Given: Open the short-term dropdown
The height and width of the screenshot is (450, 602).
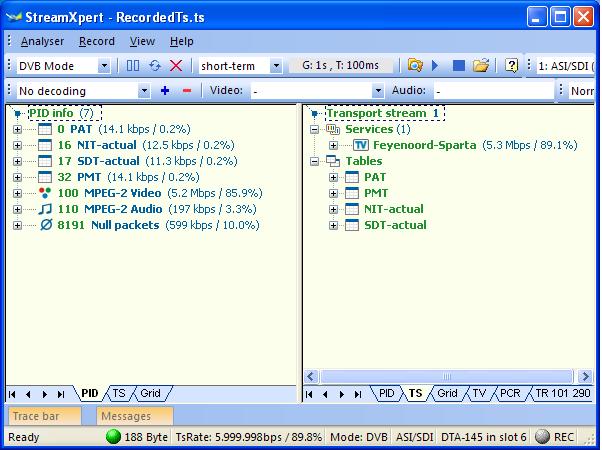Looking at the screenshot, I should tap(275, 66).
